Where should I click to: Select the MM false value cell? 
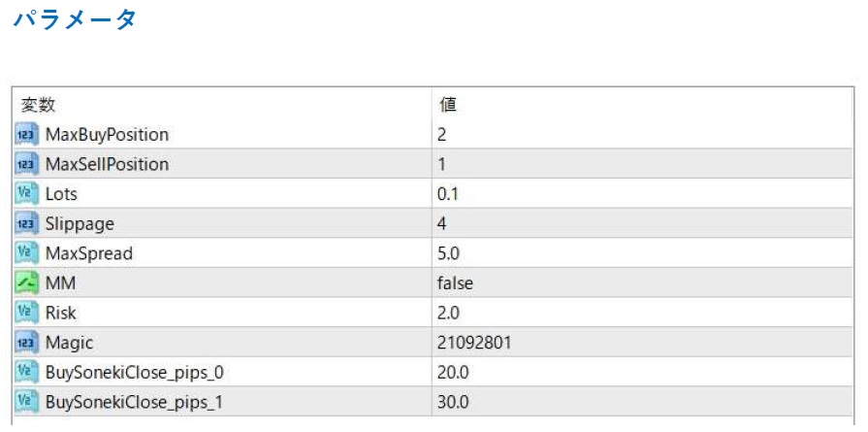[456, 282]
